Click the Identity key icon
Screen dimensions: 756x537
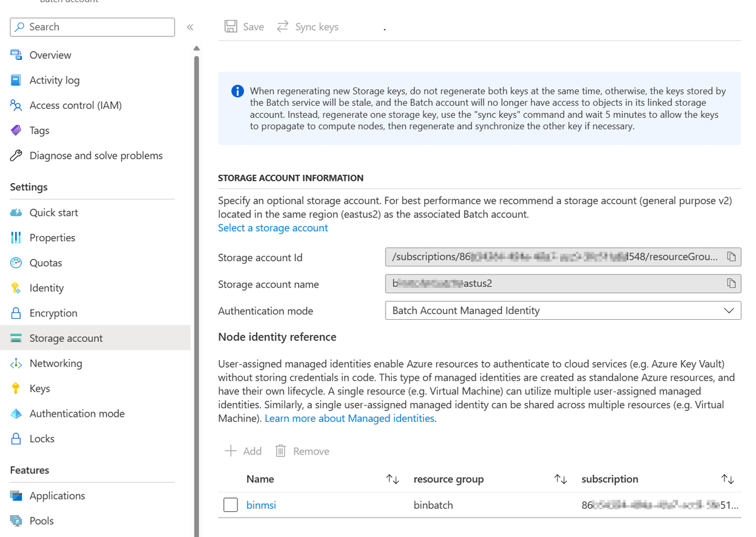16,288
